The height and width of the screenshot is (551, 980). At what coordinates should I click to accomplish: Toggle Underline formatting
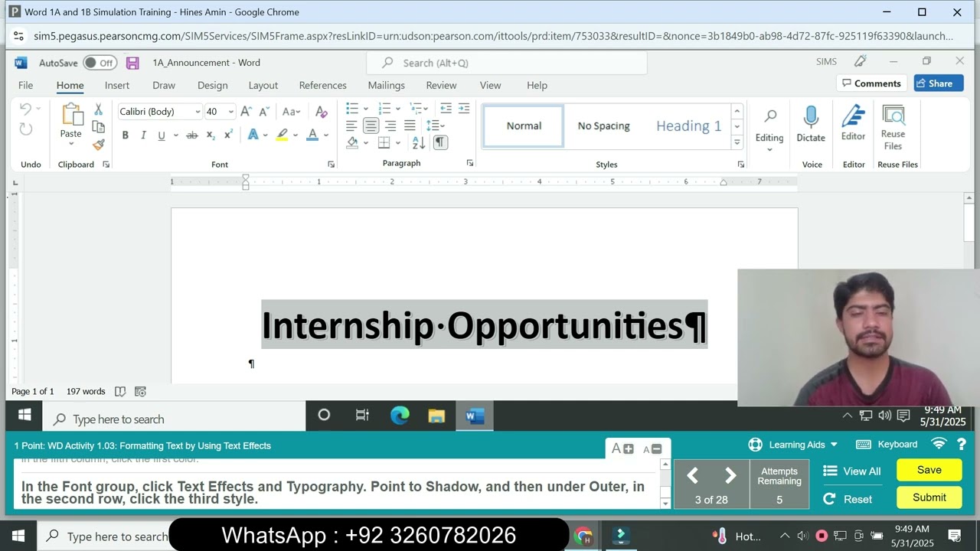pos(162,135)
